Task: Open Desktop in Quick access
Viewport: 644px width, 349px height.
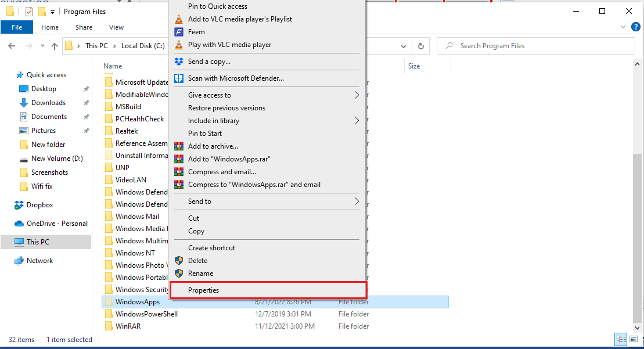Action: [x=44, y=89]
